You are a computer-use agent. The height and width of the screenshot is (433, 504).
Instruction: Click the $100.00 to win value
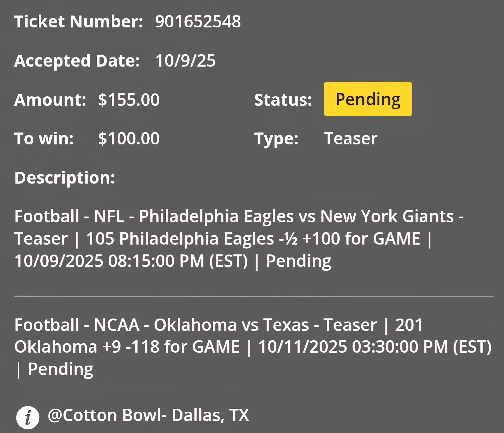pyautogui.click(x=129, y=139)
